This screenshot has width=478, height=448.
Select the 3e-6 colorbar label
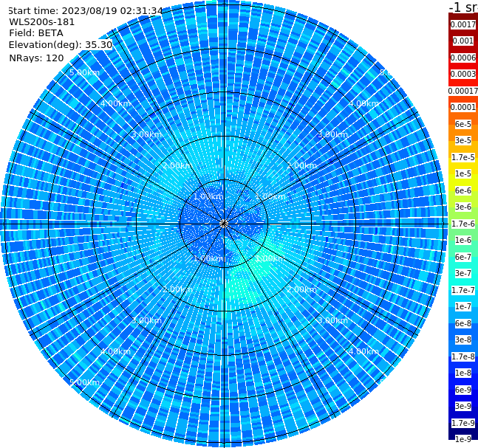coord(463,207)
